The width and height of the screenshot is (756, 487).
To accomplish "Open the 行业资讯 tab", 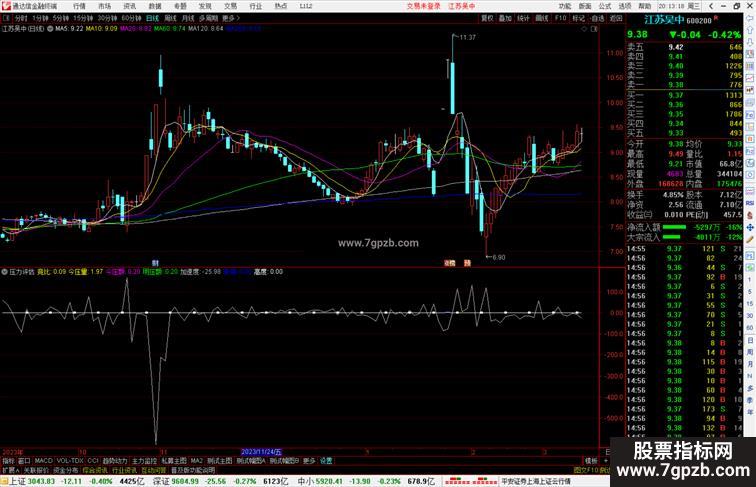I will pos(124,470).
